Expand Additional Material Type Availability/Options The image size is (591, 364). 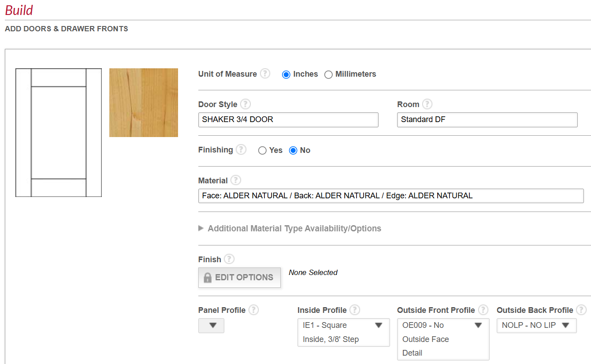290,228
